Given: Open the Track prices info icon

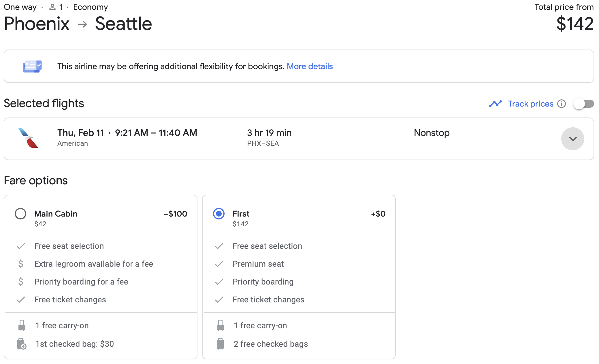Looking at the screenshot, I should coord(561,104).
